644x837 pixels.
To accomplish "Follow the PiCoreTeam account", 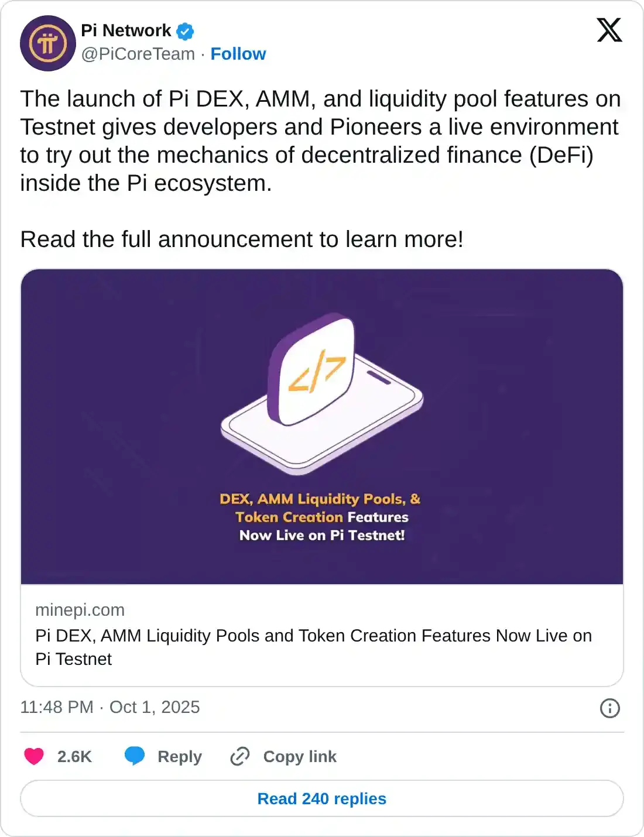I will click(x=238, y=54).
